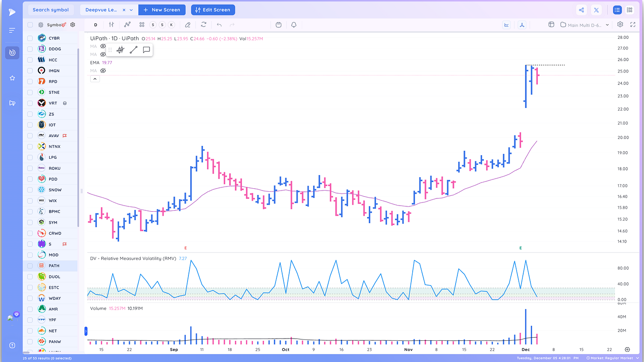
Task: Click the red flag next to S
Action: [65, 244]
